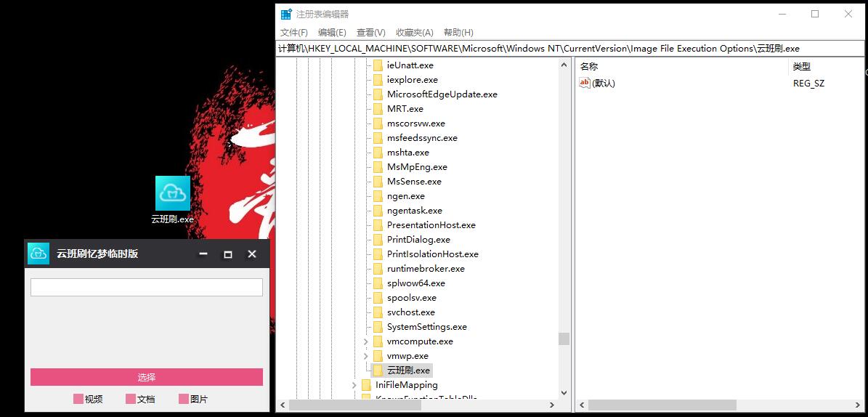Toggle the 文档 checkbox
This screenshot has height=417, width=868.
click(131, 400)
